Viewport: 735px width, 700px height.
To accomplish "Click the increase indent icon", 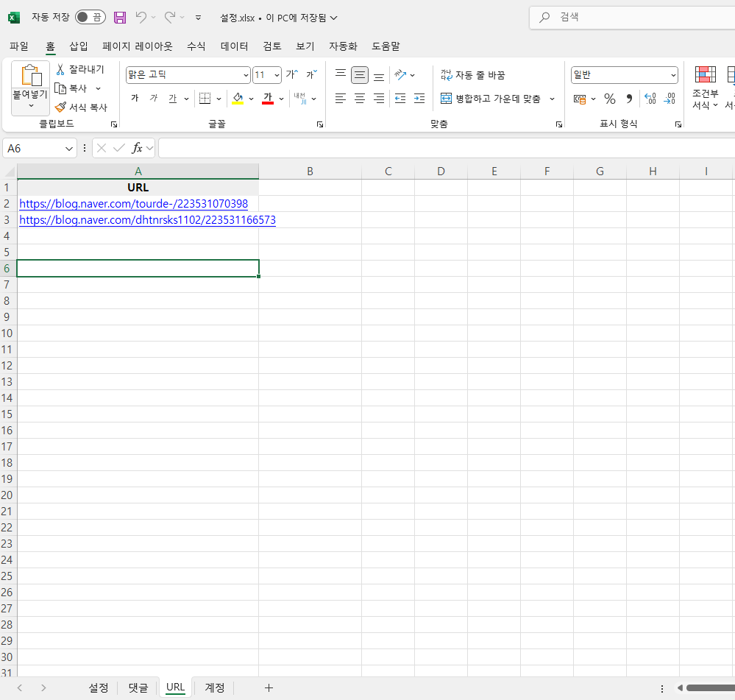I will click(419, 99).
